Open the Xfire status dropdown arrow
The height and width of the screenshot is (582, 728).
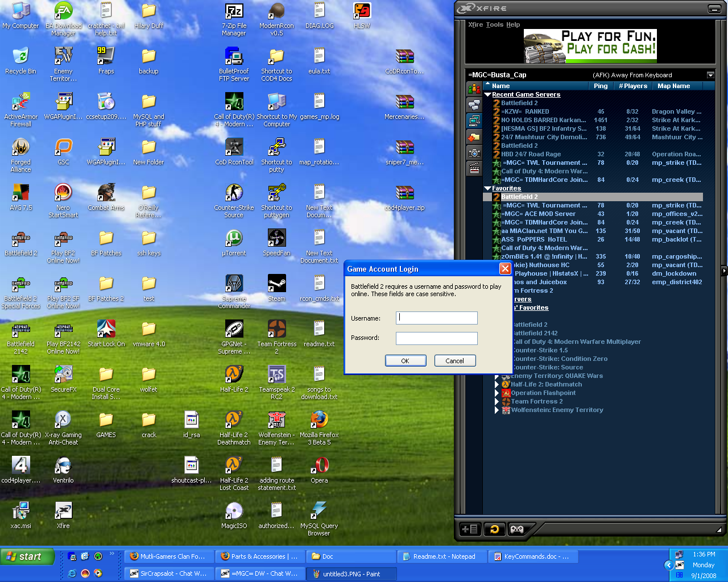[x=710, y=75]
